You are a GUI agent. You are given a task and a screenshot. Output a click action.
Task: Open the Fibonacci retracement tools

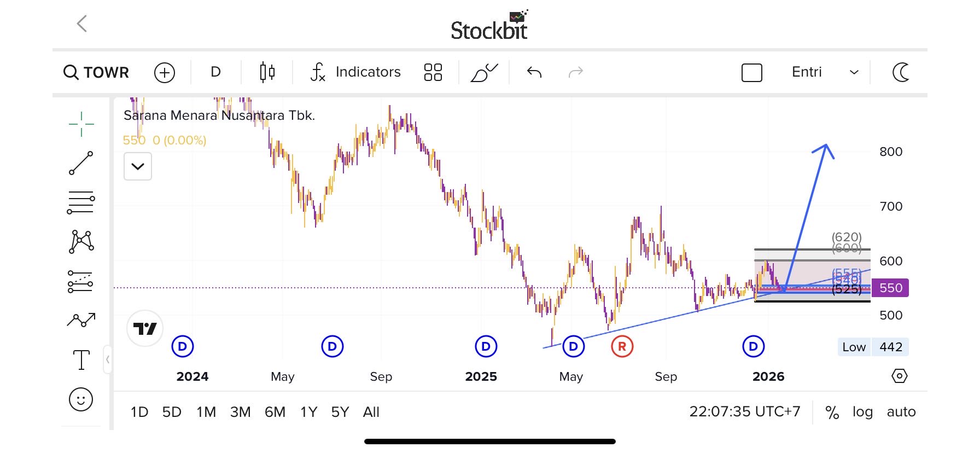[81, 202]
